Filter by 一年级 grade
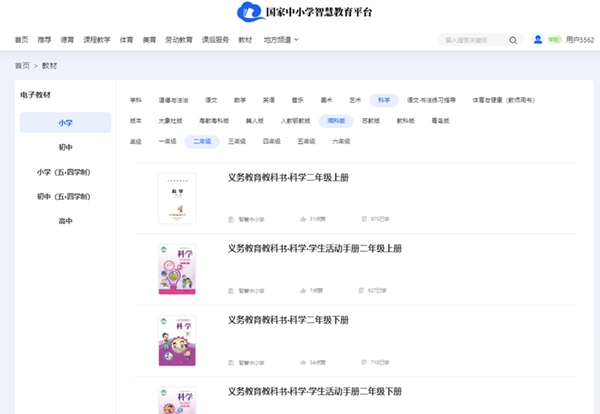The width and height of the screenshot is (600, 414). [x=168, y=142]
